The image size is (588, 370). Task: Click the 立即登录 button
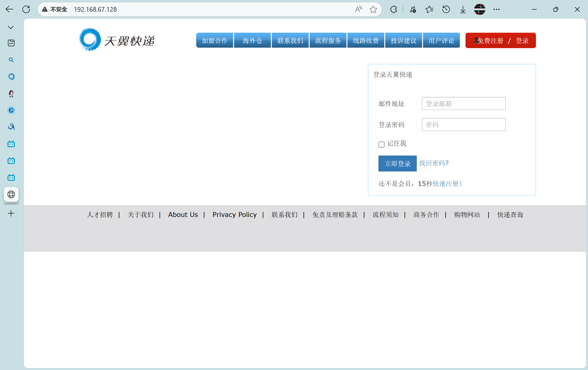397,164
